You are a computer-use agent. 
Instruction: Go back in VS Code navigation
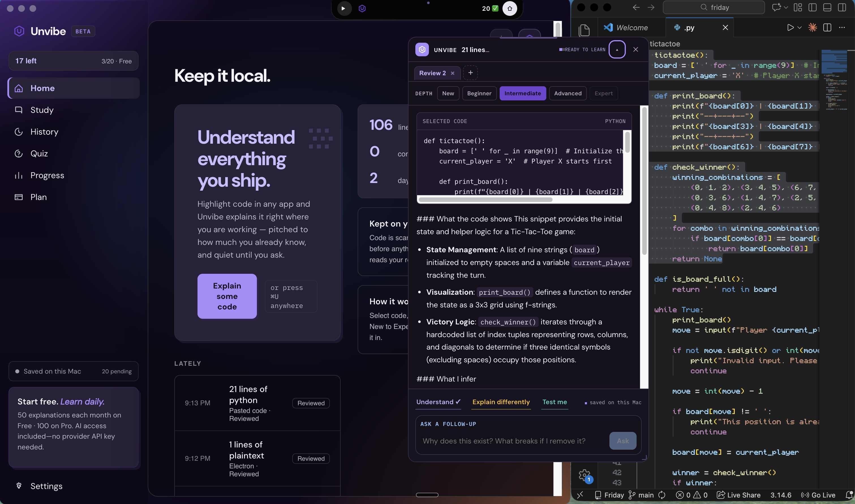pos(636,7)
